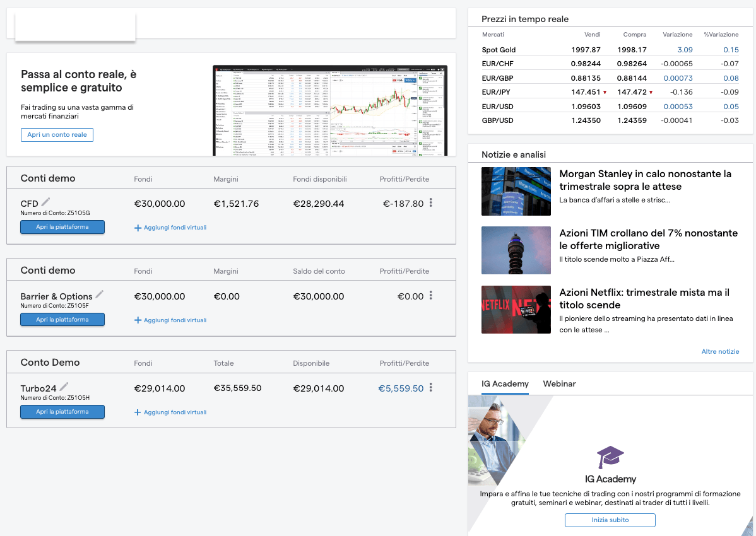Click Inizia subito in IG Academy panel
This screenshot has height=536, width=756.
[x=610, y=520]
